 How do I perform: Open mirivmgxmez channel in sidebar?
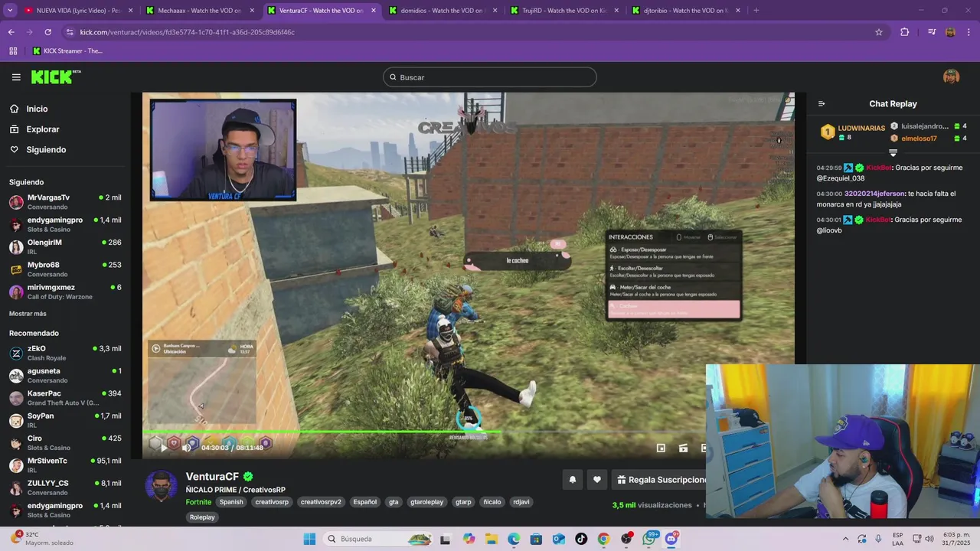tap(65, 292)
